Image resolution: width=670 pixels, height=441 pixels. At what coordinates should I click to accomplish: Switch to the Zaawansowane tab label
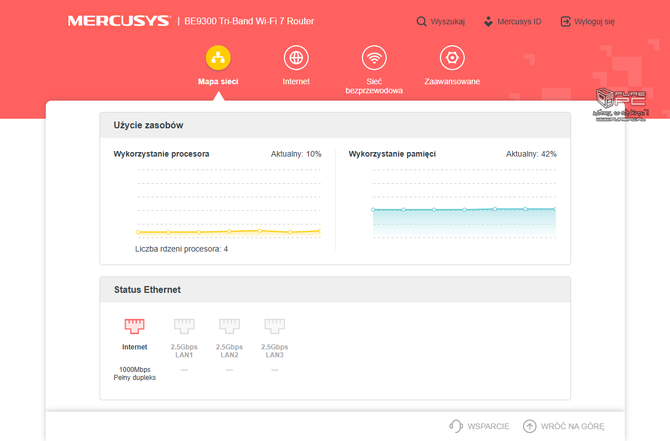coord(452,82)
